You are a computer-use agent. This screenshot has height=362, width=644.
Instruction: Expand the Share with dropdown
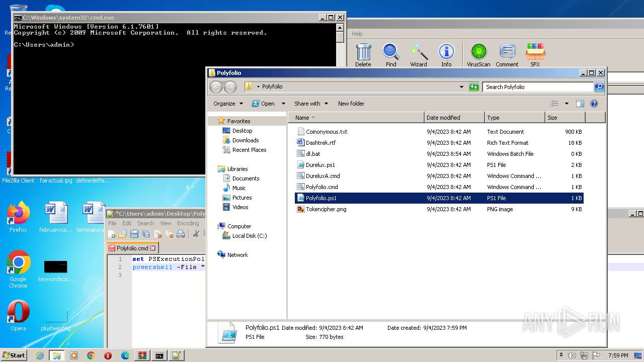[311, 104]
